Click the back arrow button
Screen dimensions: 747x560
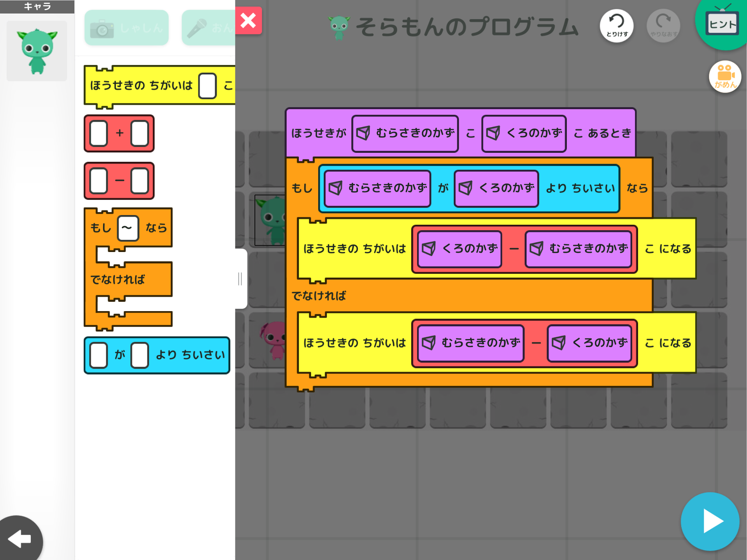click(19, 539)
